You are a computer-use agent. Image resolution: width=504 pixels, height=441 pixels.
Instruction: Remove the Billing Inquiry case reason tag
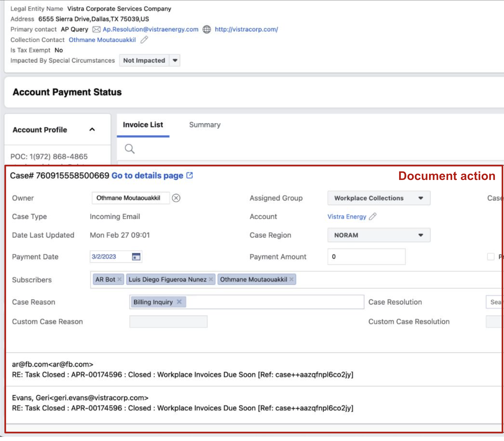click(x=179, y=302)
